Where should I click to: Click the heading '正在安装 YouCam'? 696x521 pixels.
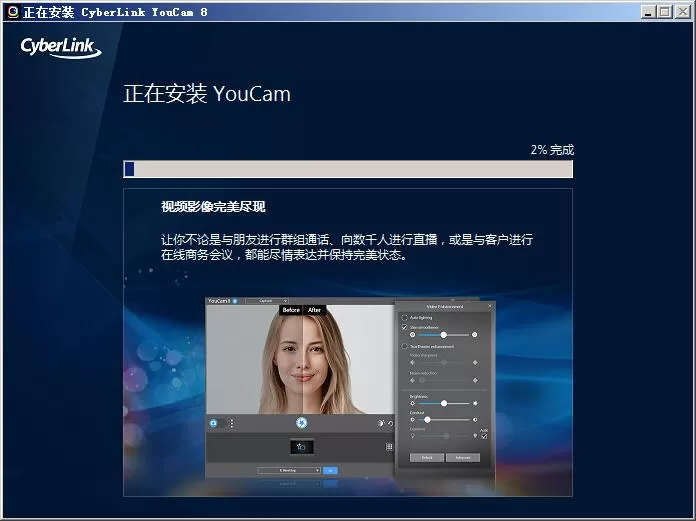(x=207, y=94)
